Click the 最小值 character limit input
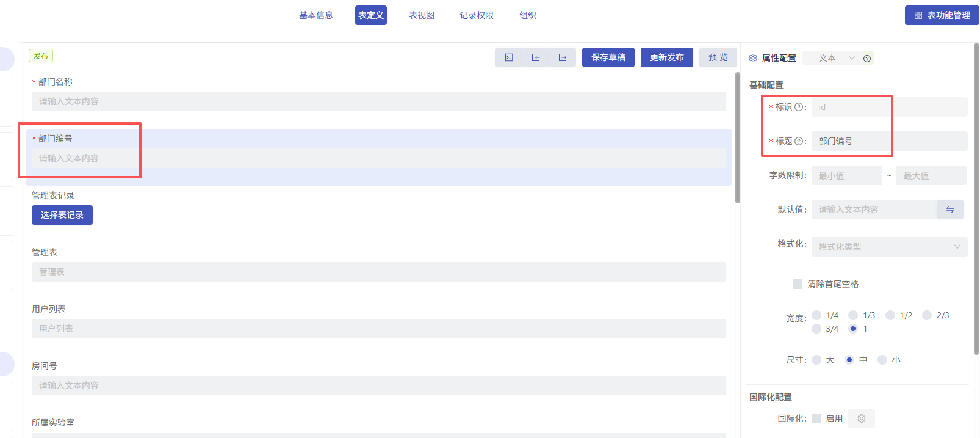Image resolution: width=980 pixels, height=438 pixels. coord(846,176)
